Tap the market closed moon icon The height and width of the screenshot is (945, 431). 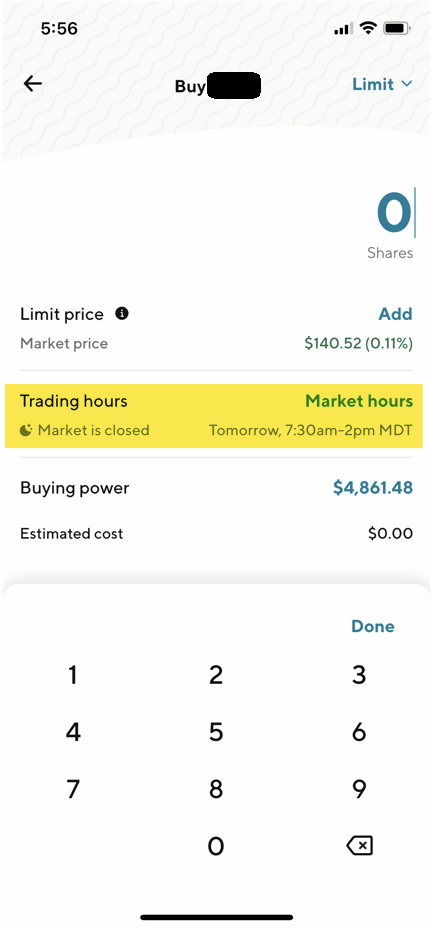(26, 430)
